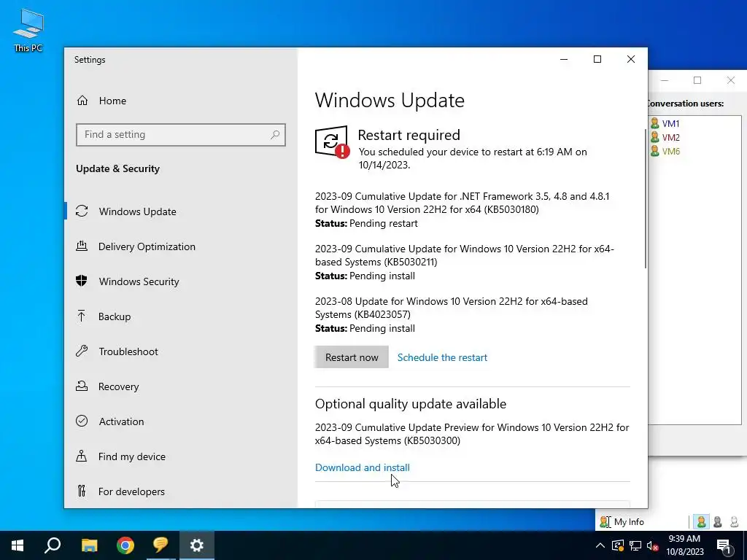Click the search magnifier in Find a setting

(x=275, y=135)
